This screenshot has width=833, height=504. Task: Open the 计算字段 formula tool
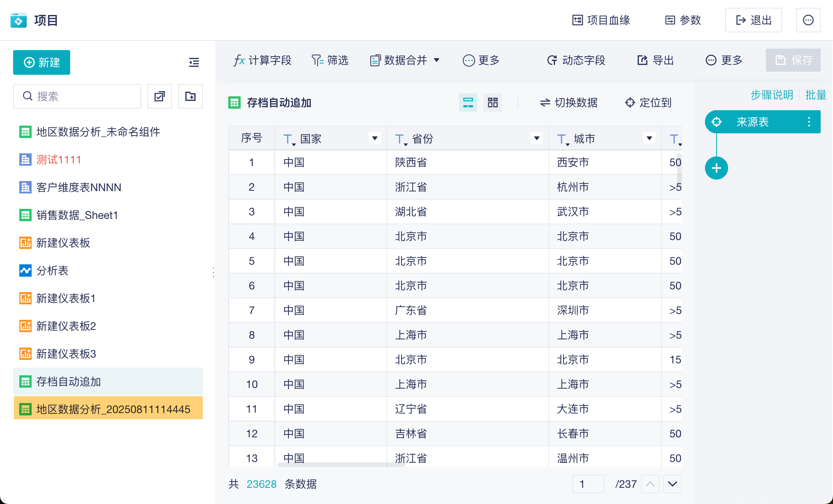click(x=263, y=60)
